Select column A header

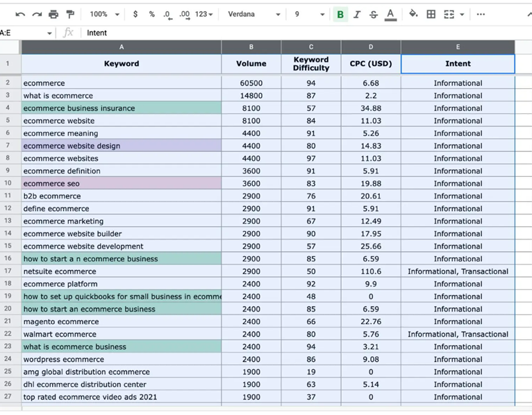point(122,47)
